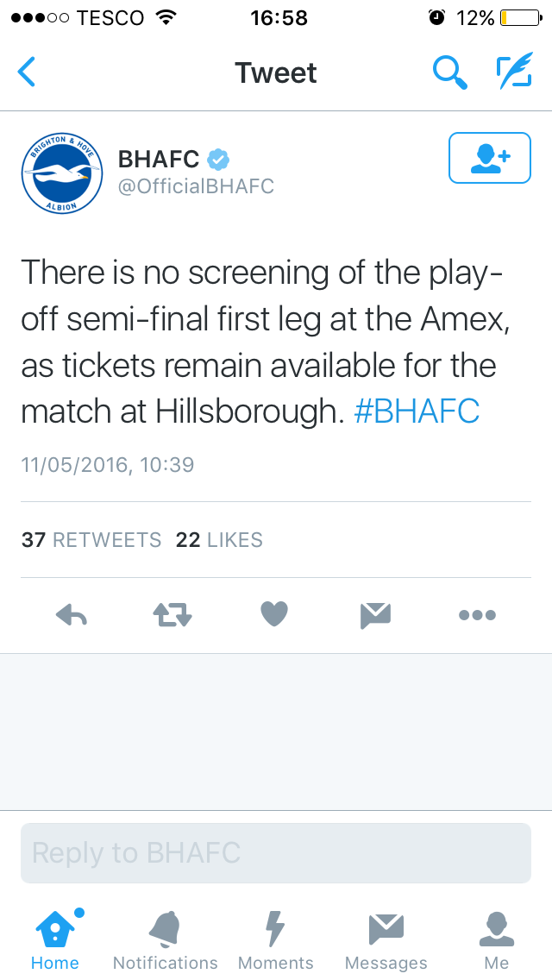Viewport: 552px width, 980px height.
Task: Go to the Moments tab
Action: (x=276, y=939)
